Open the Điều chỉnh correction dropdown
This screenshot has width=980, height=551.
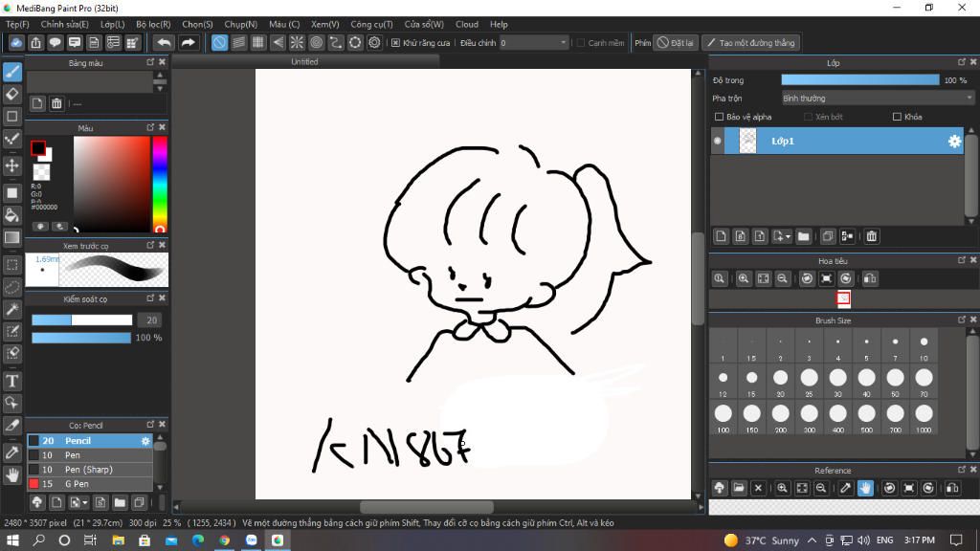(533, 42)
